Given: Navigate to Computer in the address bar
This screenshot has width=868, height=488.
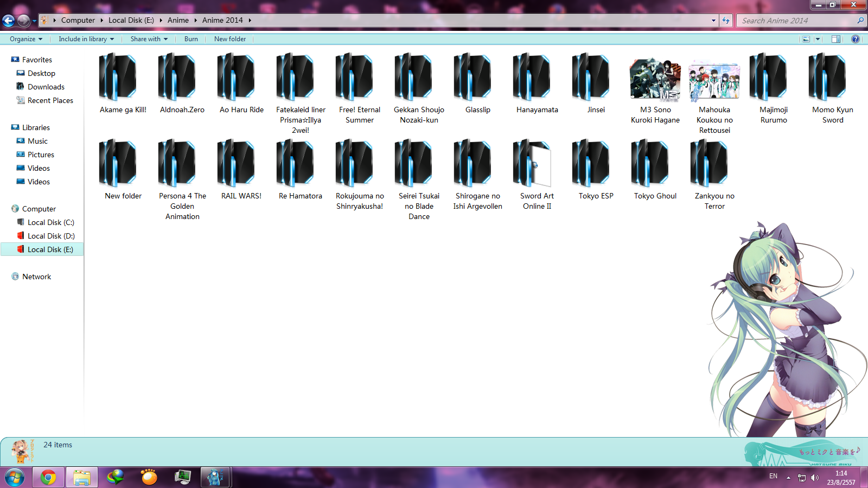Looking at the screenshot, I should pos(78,21).
